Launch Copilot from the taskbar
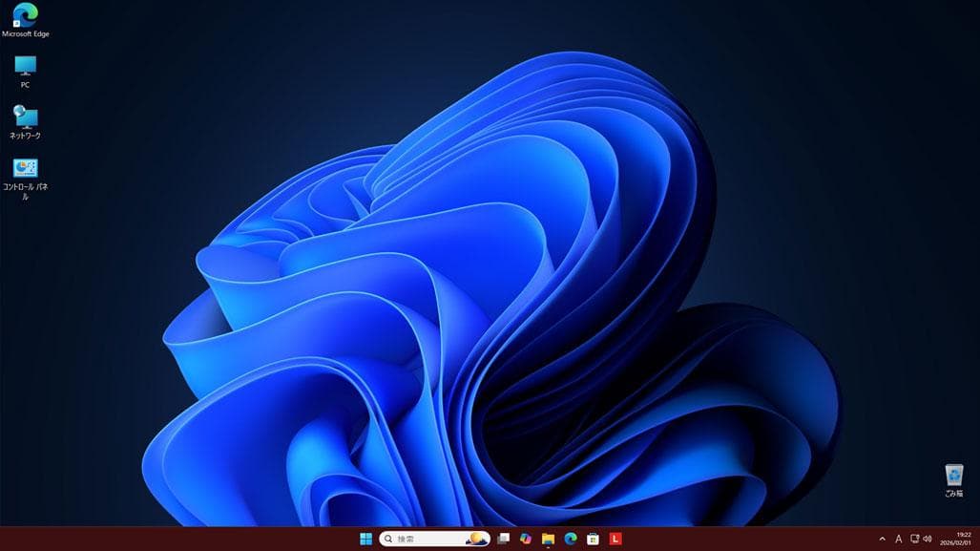This screenshot has width=980, height=551. (525, 539)
